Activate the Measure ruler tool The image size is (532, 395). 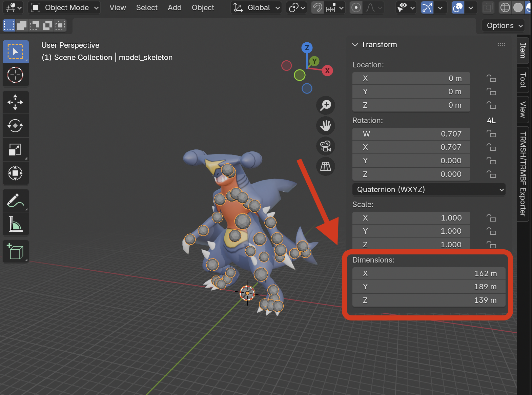pyautogui.click(x=16, y=224)
